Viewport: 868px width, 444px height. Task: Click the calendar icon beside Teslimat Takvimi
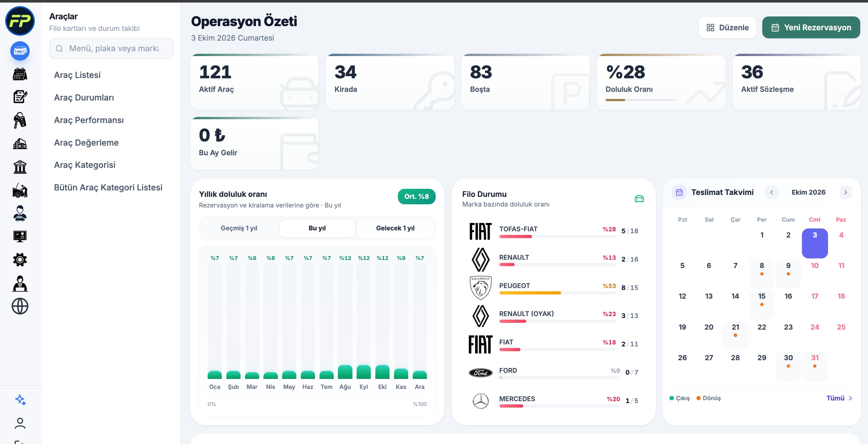click(x=679, y=192)
